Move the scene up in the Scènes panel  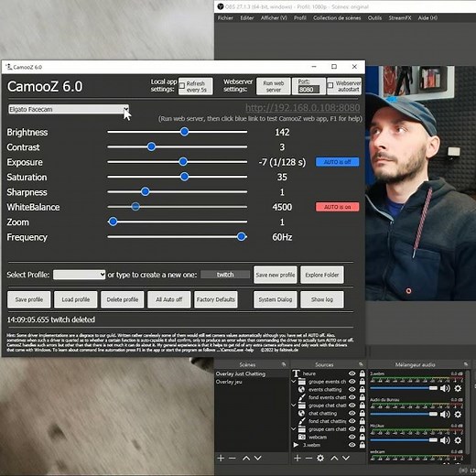[x=246, y=458]
